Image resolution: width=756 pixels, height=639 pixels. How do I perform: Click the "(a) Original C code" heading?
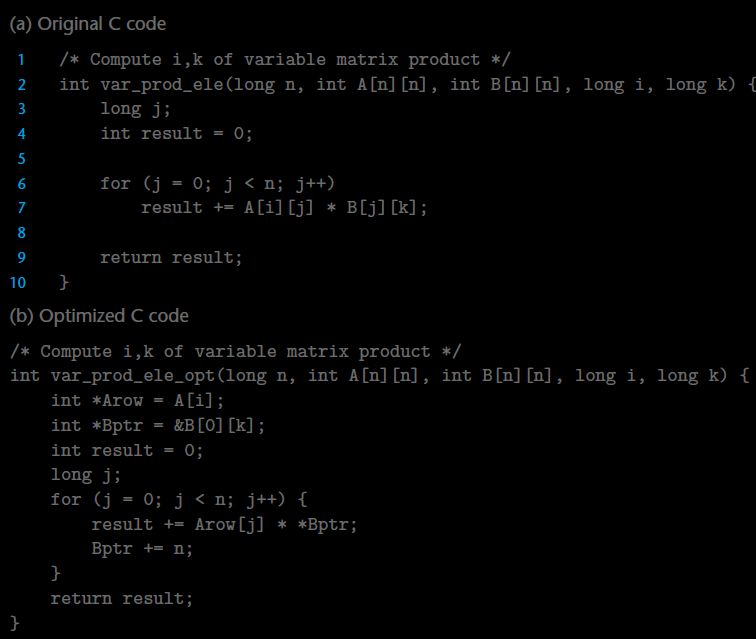87,23
